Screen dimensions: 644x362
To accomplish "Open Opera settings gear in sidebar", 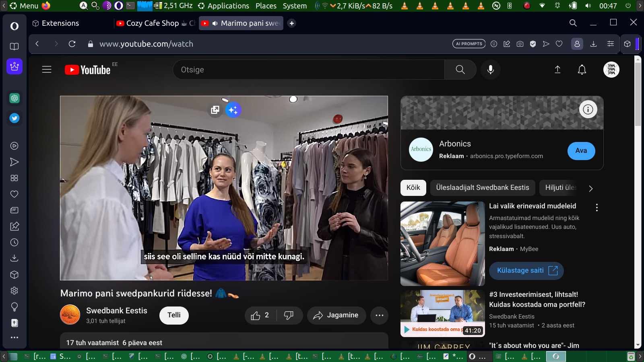I will point(14,291).
